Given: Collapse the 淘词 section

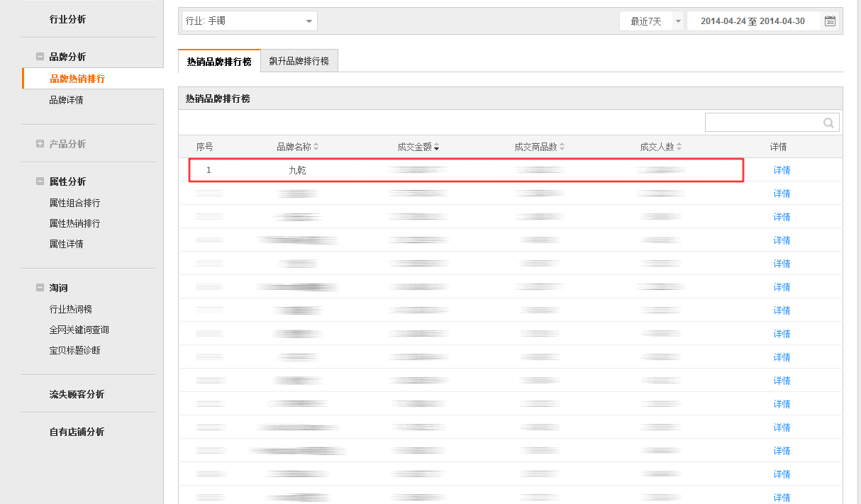Looking at the screenshot, I should [x=40, y=288].
